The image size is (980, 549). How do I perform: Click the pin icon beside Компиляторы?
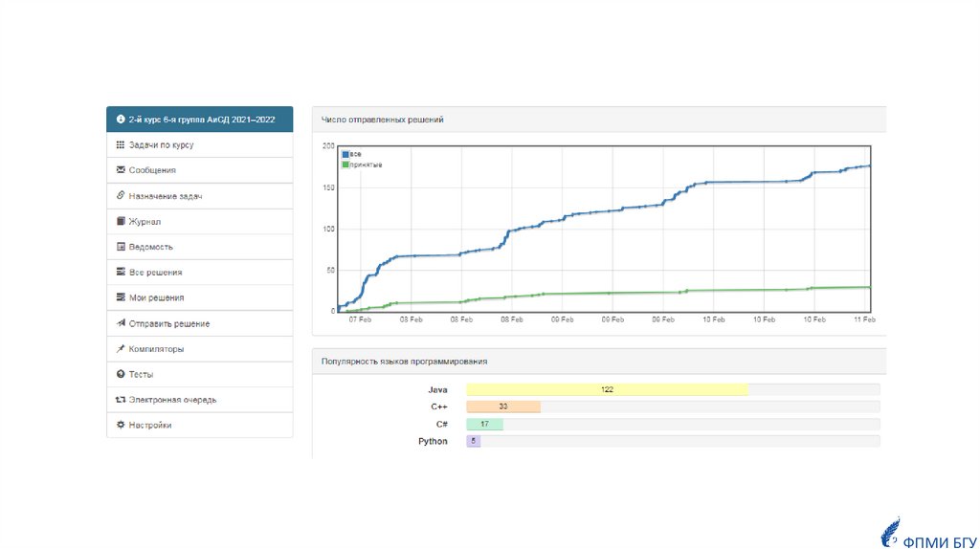(x=120, y=349)
